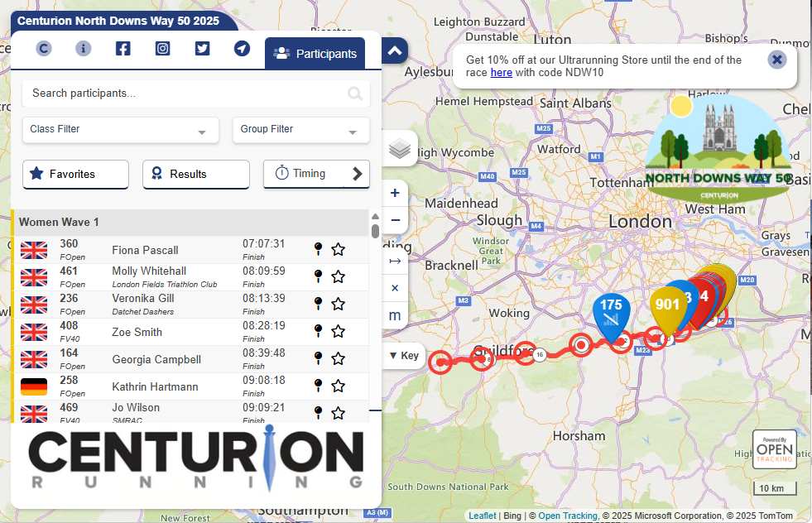812x523 pixels.
Task: Star Veronika Gill as a favorite
Action: click(x=339, y=304)
